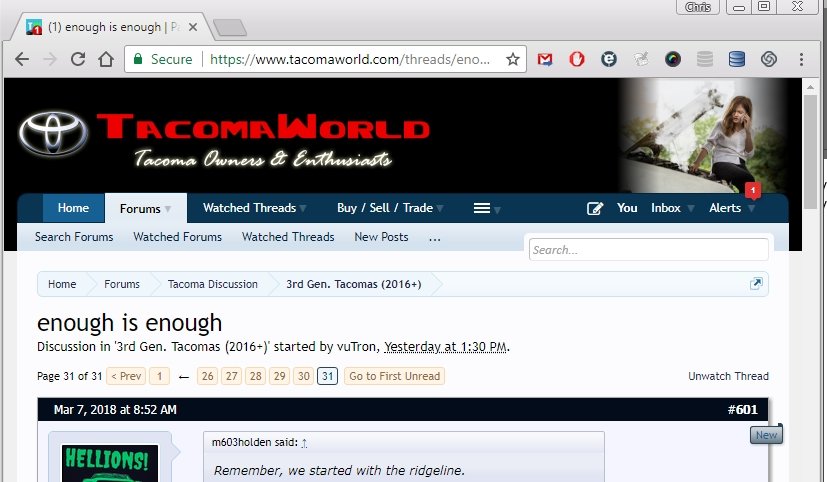Select current page 31

(x=328, y=376)
